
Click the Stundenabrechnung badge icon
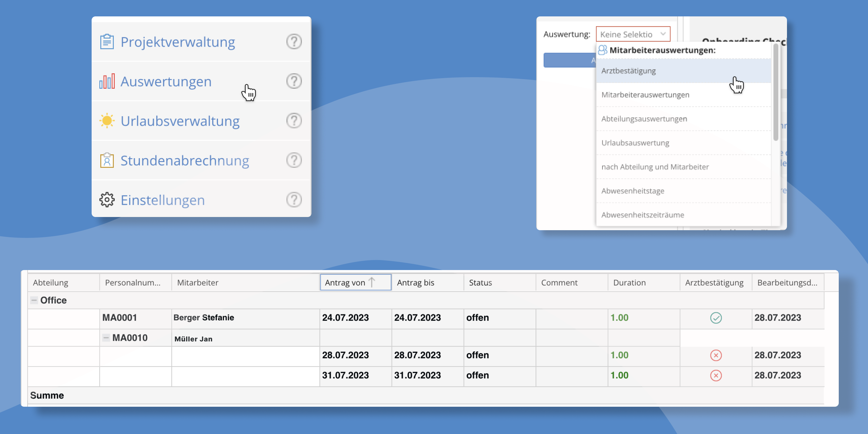[107, 160]
